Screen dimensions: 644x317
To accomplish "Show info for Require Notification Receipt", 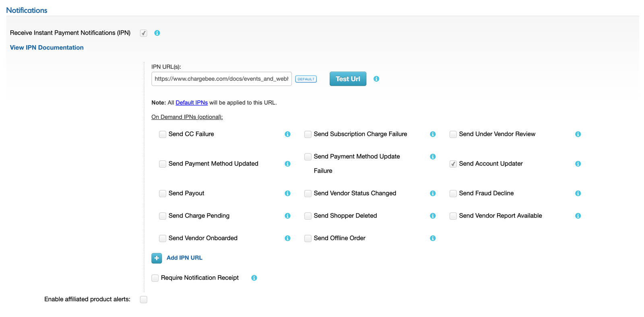I will coord(254,278).
